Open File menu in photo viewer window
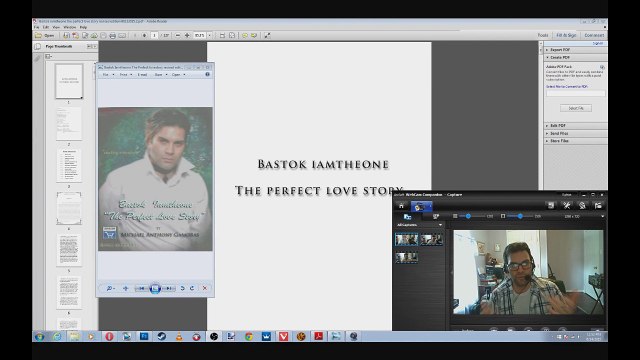 pos(107,75)
